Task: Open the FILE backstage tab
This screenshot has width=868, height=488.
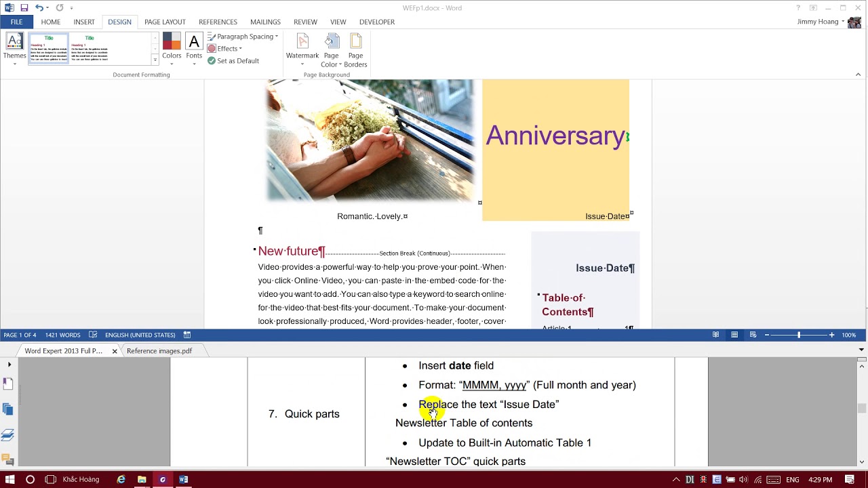Action: point(16,22)
